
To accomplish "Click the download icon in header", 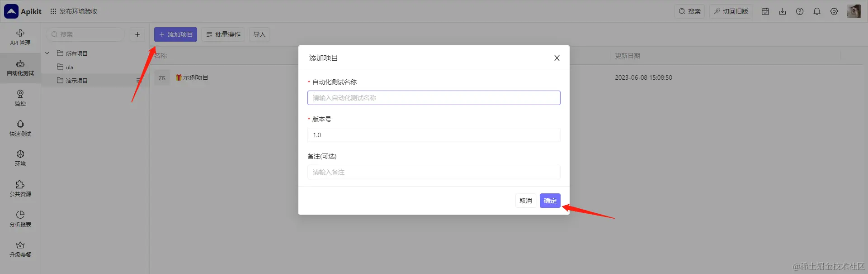I will tap(783, 11).
